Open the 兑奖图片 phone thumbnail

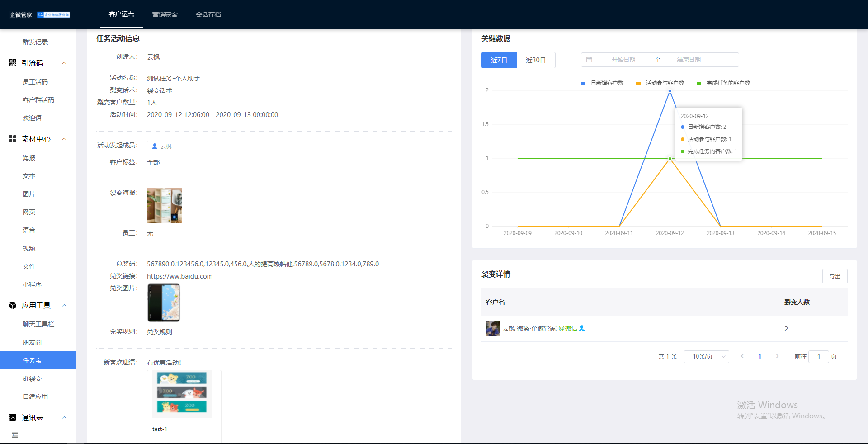164,302
